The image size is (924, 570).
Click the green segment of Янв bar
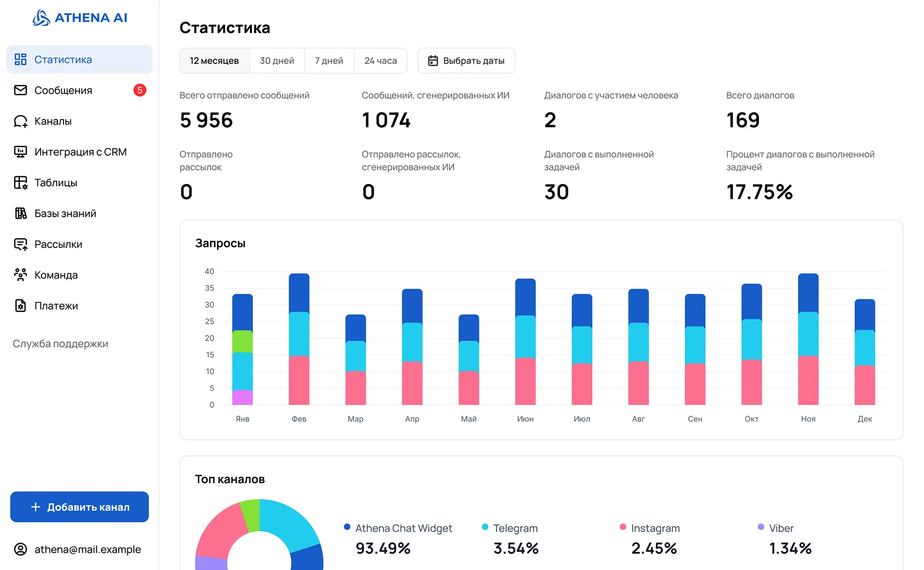point(242,342)
